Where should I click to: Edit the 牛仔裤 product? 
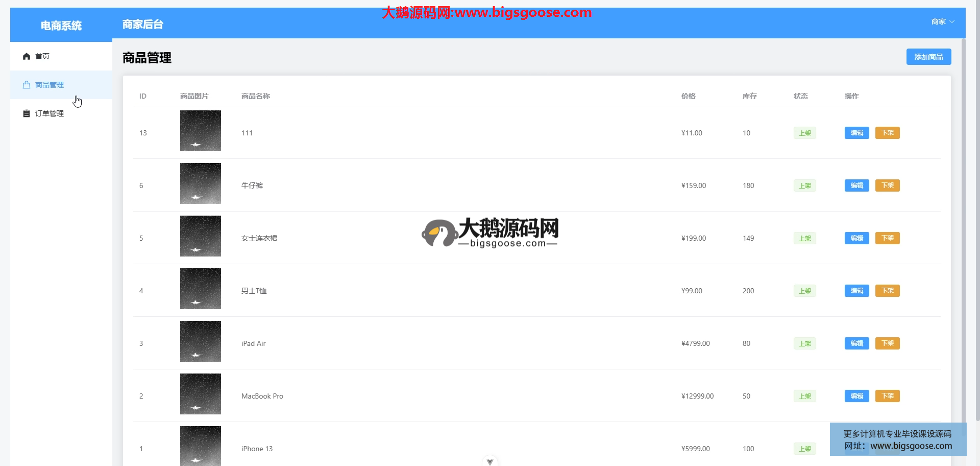click(856, 185)
